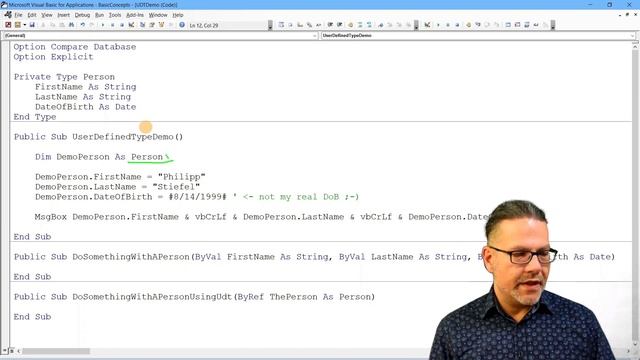Click the Quick Info icon
Image resolution: width=640 pixels, height=360 pixels.
click(x=300, y=25)
